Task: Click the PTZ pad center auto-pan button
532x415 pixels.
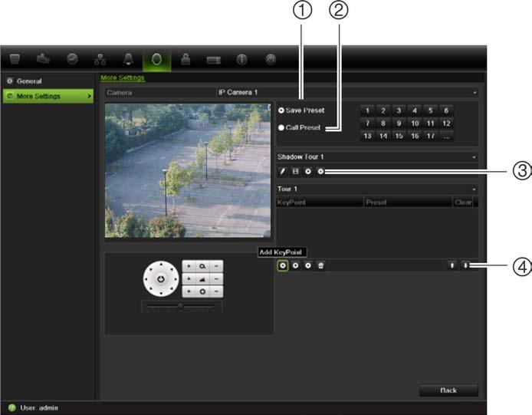Action: click(161, 279)
